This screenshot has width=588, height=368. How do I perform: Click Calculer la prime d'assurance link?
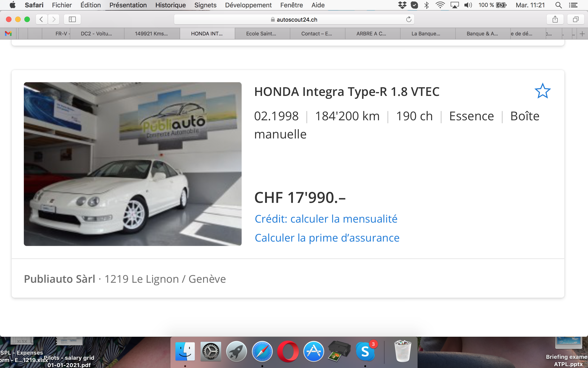[327, 238]
